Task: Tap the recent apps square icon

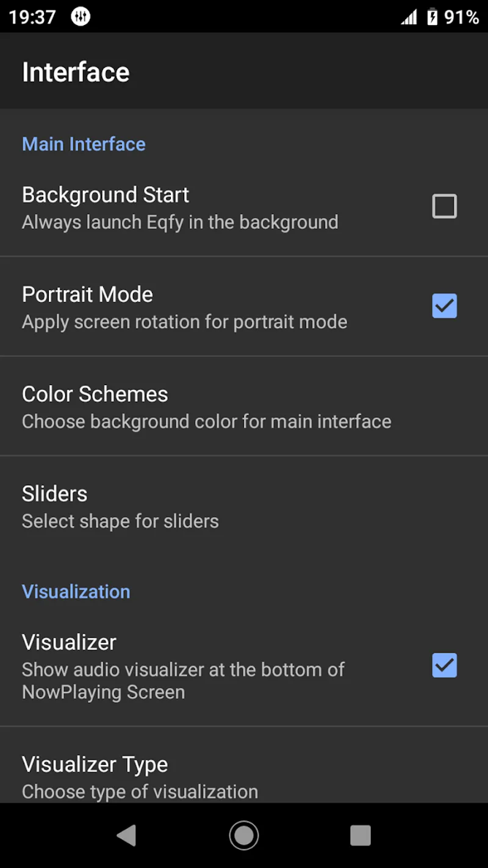Action: tap(361, 836)
